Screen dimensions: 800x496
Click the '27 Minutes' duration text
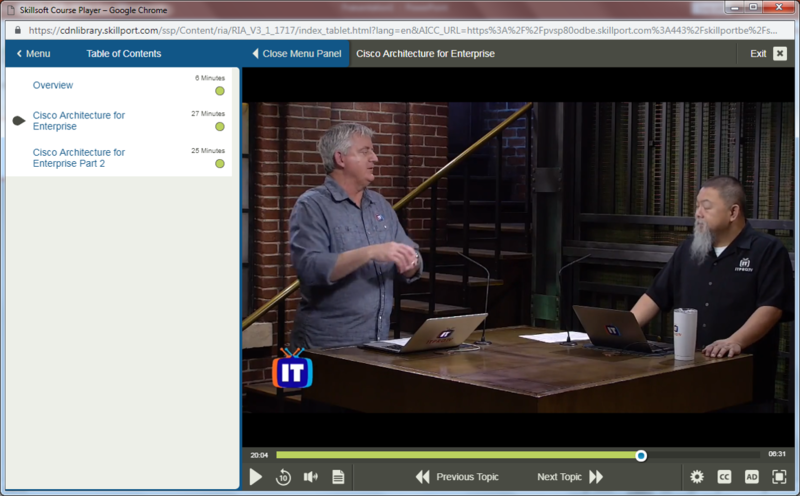208,114
